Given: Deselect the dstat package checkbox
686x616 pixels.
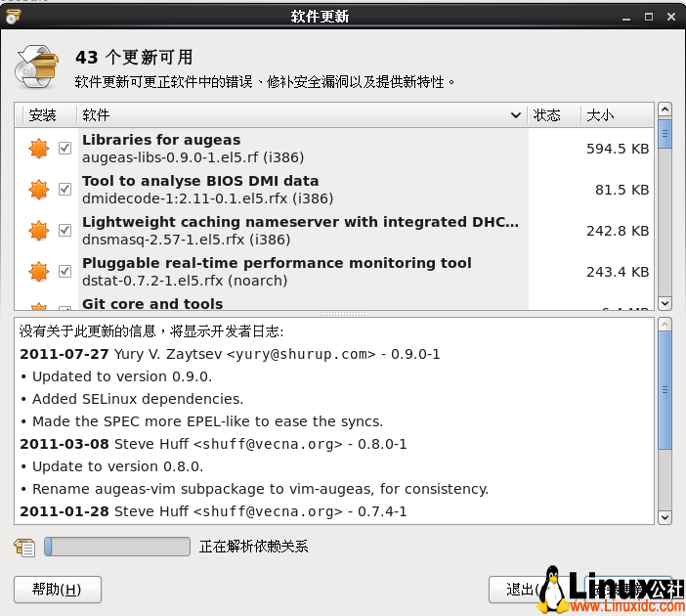Looking at the screenshot, I should tap(65, 271).
